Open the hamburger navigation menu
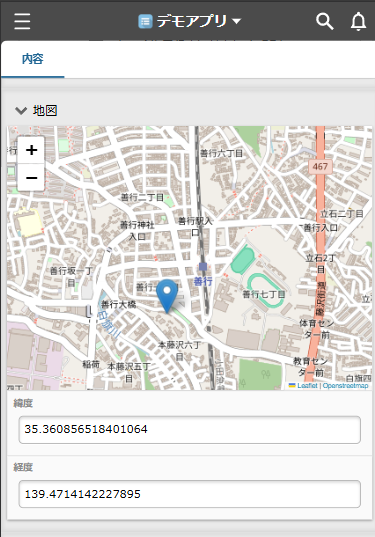This screenshot has height=537, width=375. tap(22, 21)
